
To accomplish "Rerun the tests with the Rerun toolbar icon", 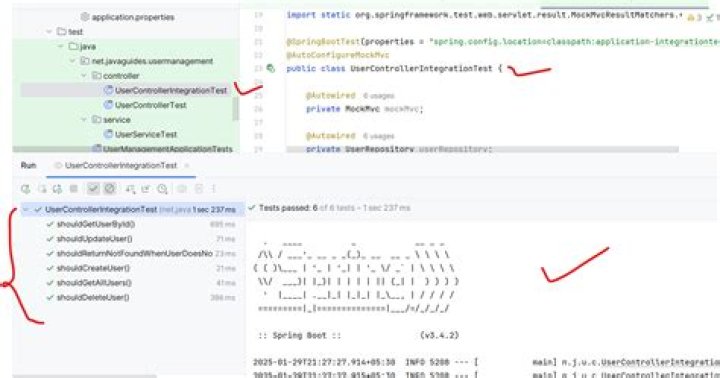I will (x=26, y=189).
